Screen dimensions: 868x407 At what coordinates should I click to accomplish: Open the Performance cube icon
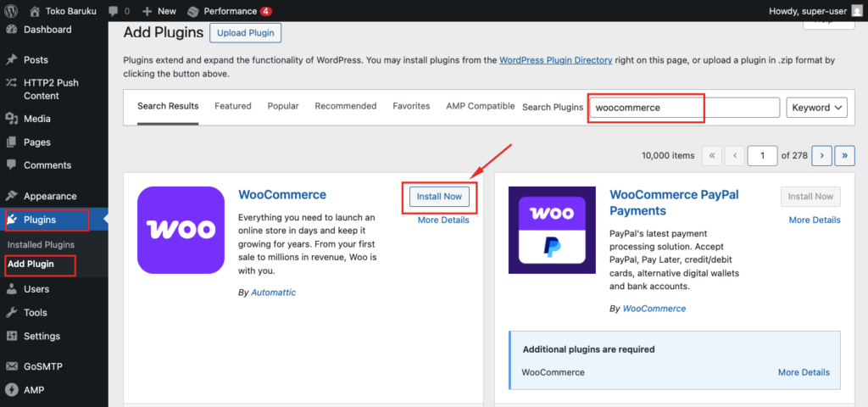tap(193, 11)
